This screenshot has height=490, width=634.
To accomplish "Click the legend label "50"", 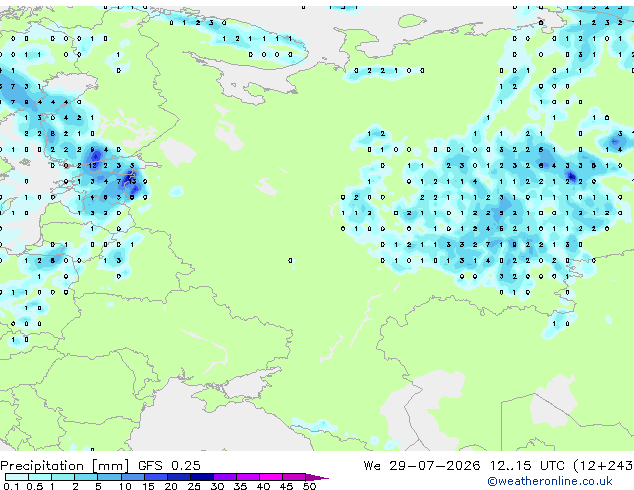I will tap(309, 486).
